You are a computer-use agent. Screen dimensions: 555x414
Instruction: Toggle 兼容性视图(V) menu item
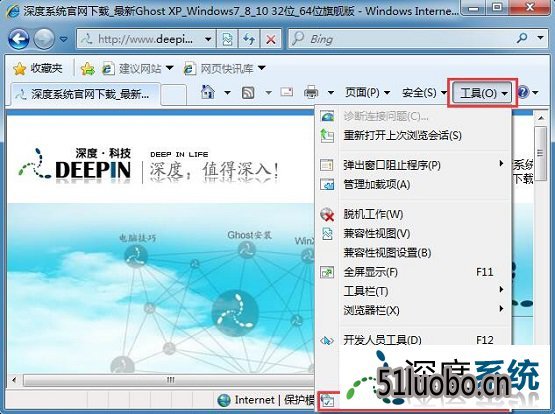click(413, 234)
